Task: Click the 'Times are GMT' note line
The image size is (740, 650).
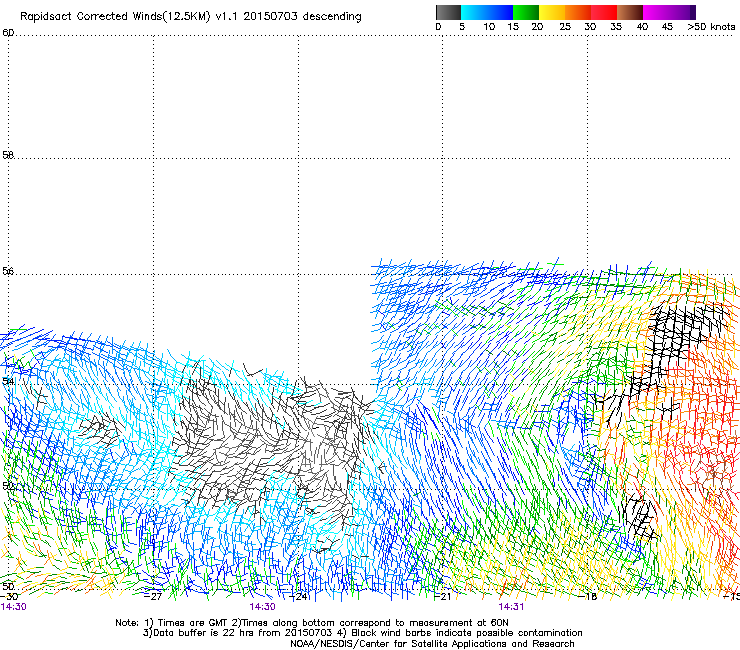Action: point(312,623)
